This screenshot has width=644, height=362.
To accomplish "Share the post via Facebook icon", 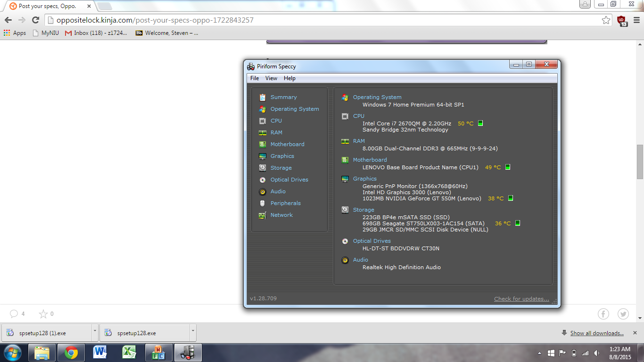I will (603, 314).
